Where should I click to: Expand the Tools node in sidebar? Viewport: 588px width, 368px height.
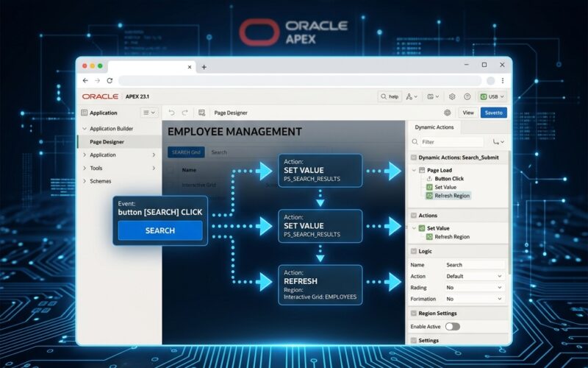[85, 168]
